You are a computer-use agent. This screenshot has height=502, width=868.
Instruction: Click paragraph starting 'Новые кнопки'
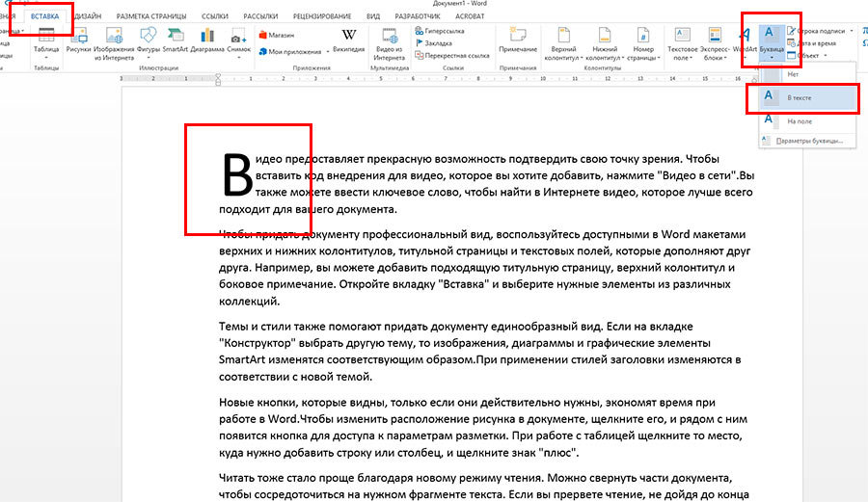[x=483, y=428]
